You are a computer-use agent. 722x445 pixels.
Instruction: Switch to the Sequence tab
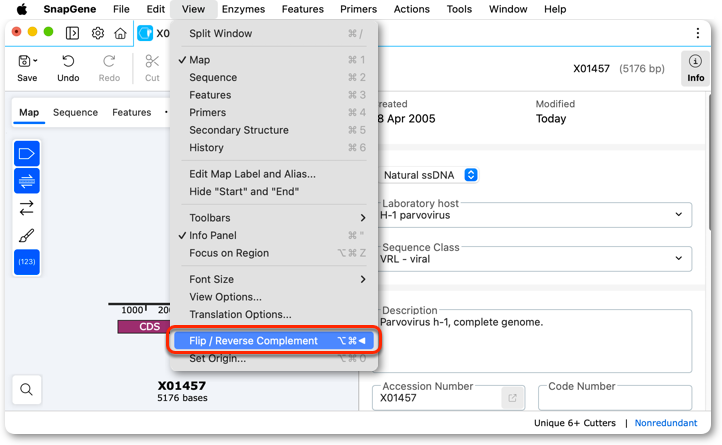point(76,112)
